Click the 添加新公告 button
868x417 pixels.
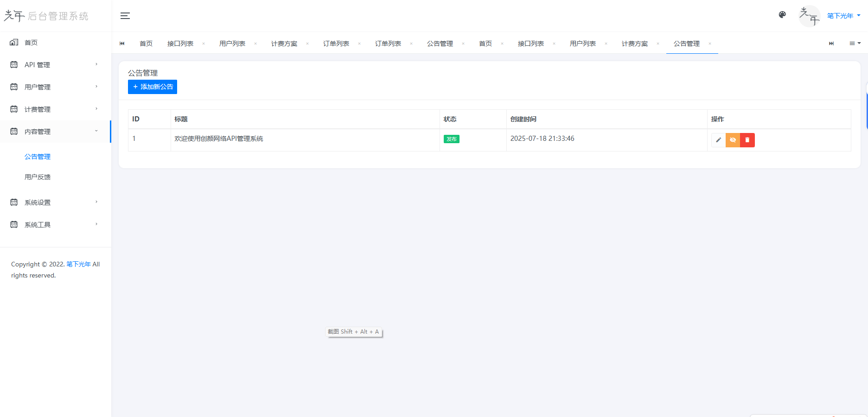click(152, 87)
